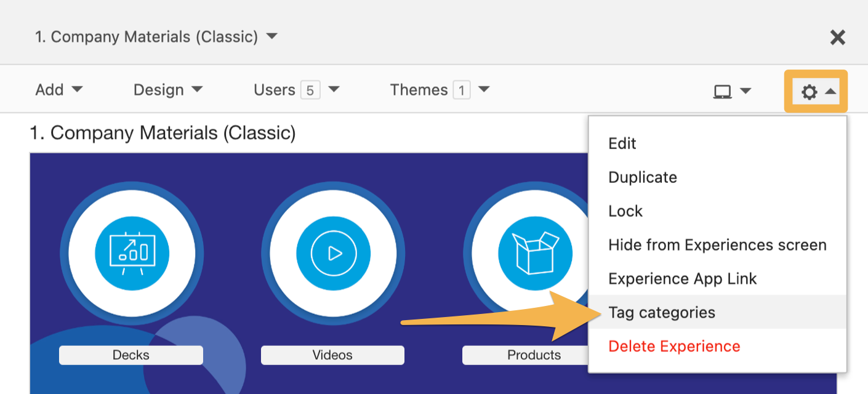The height and width of the screenshot is (394, 868).
Task: Select Experience App Link menu item
Action: point(718,279)
